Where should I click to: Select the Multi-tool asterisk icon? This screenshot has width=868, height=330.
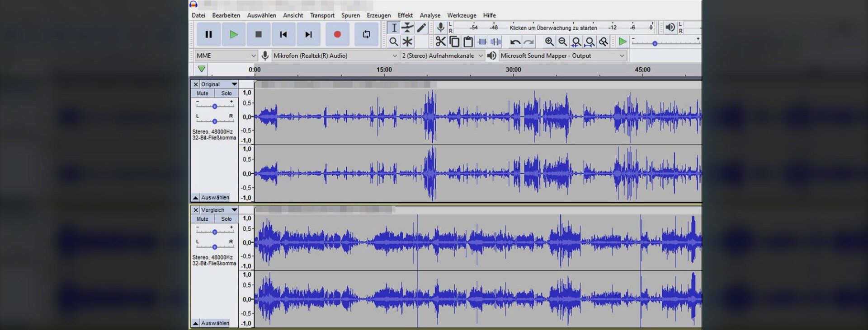(407, 42)
